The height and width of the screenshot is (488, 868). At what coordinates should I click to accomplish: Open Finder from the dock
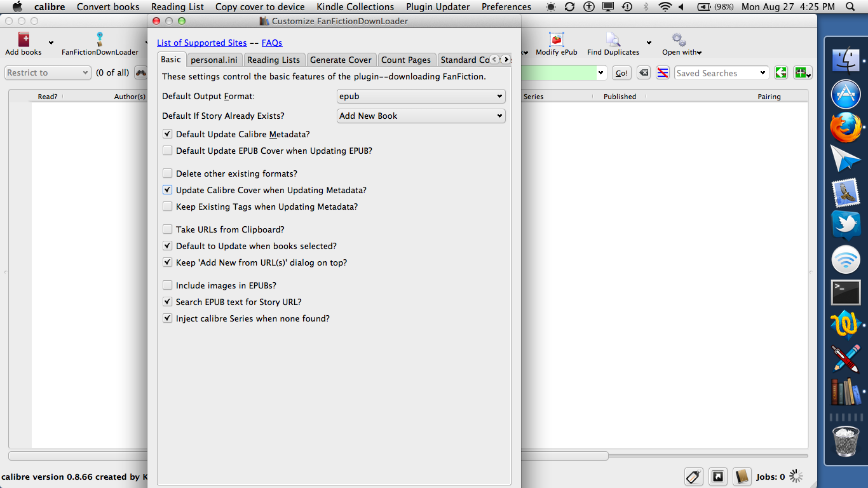click(846, 60)
